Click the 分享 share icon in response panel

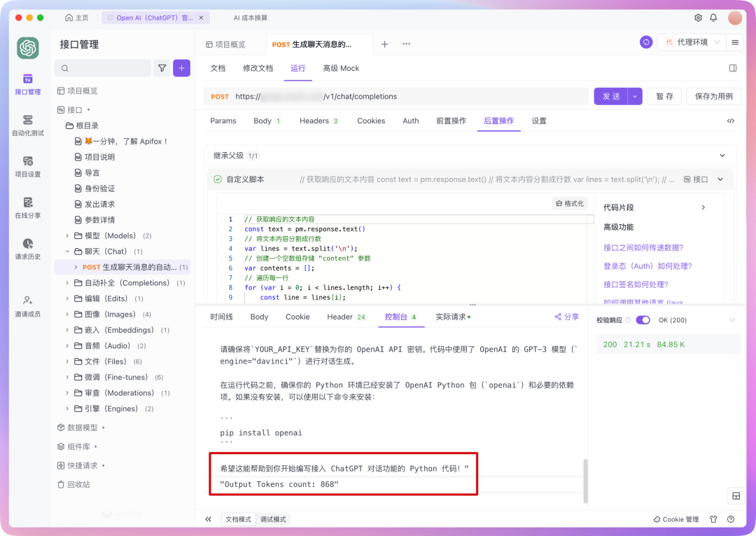click(x=566, y=317)
